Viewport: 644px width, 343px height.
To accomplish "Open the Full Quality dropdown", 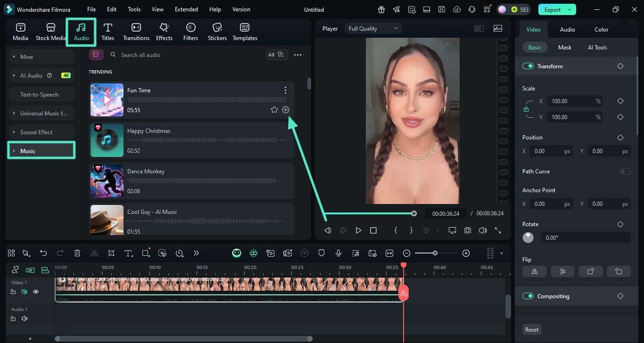I will (373, 29).
